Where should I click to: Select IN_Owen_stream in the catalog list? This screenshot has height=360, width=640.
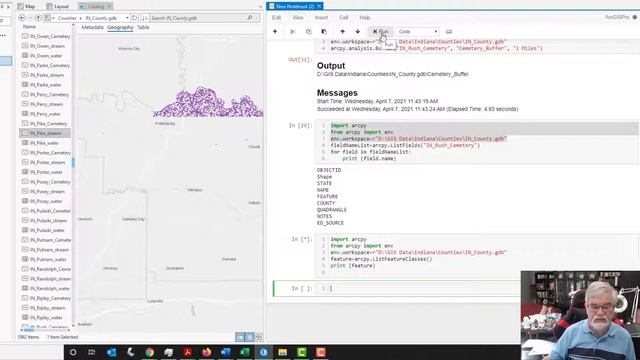point(46,46)
